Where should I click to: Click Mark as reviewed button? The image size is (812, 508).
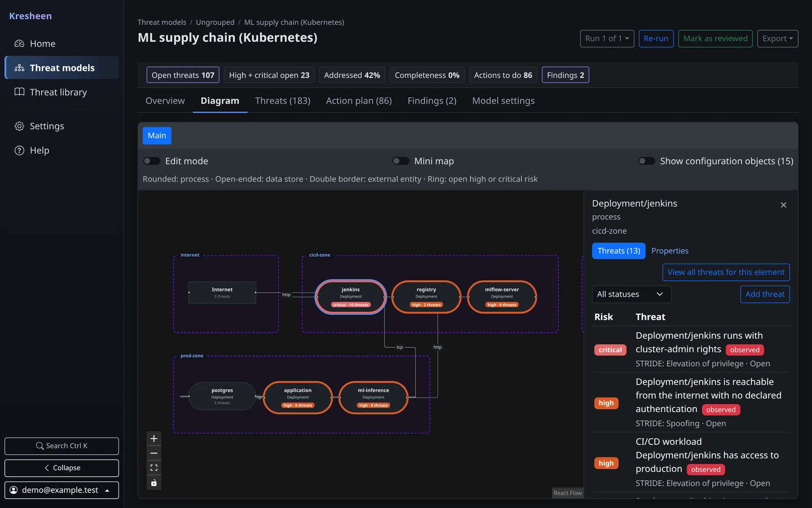pyautogui.click(x=715, y=39)
